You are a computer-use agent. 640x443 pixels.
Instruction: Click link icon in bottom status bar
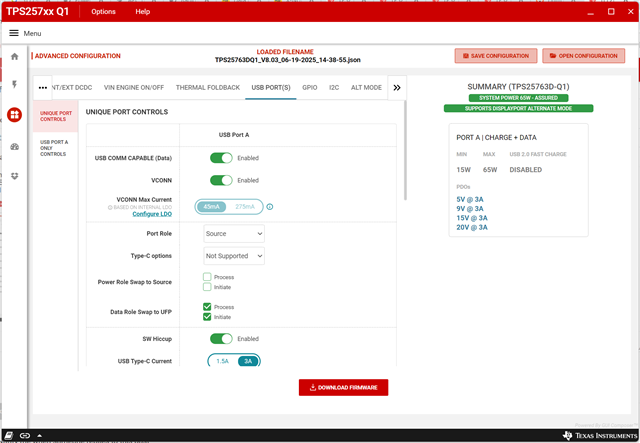tap(25, 435)
